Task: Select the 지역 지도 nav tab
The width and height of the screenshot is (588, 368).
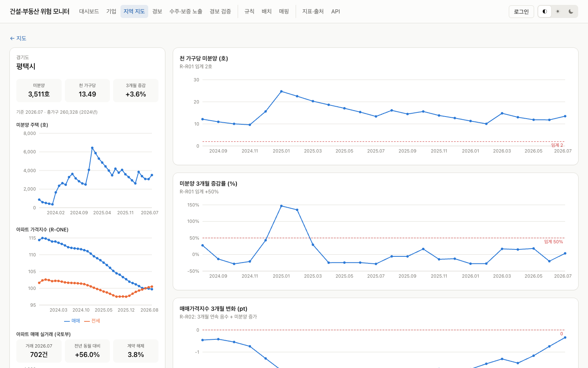Action: point(134,11)
